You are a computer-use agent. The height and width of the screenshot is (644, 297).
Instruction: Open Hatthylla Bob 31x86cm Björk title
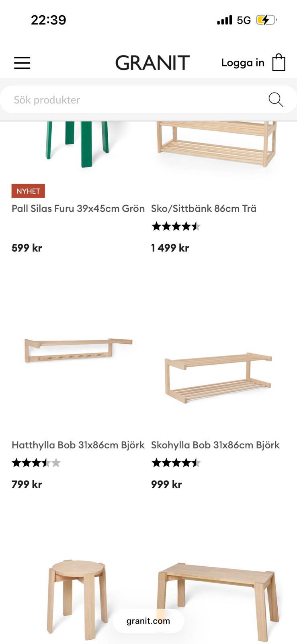[x=78, y=445]
